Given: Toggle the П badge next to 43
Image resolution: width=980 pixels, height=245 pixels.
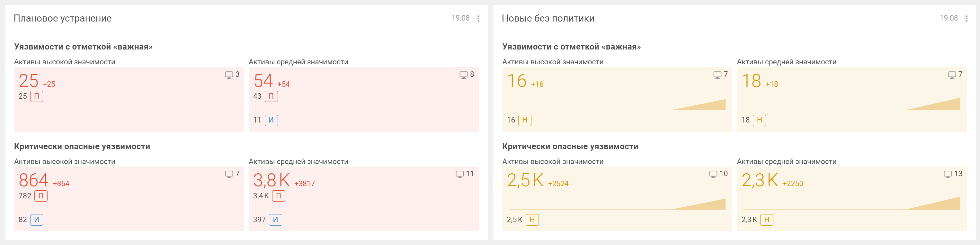Looking at the screenshot, I should point(271,97).
